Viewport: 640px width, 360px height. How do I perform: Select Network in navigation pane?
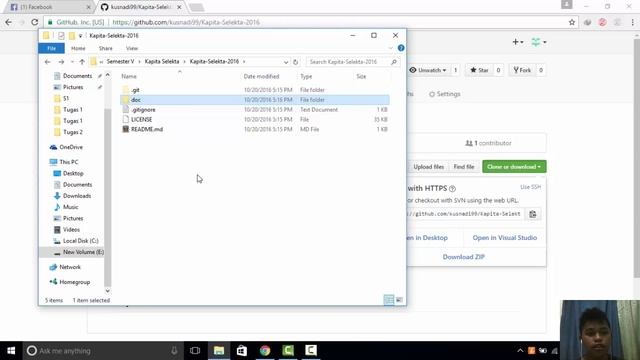[69, 267]
